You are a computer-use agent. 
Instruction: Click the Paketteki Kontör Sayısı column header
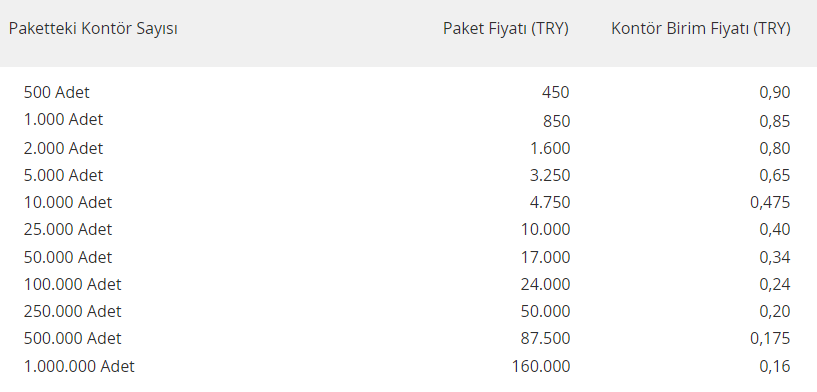pyautogui.click(x=93, y=29)
